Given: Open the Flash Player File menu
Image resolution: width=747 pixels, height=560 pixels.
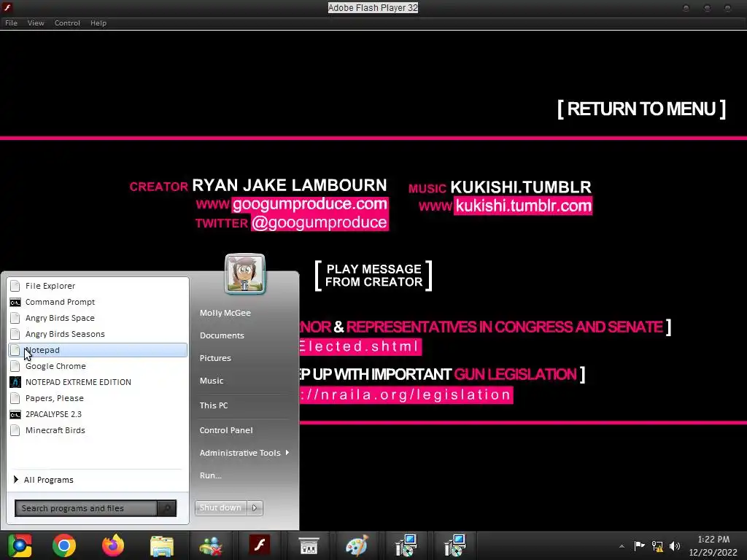Looking at the screenshot, I should pos(11,23).
